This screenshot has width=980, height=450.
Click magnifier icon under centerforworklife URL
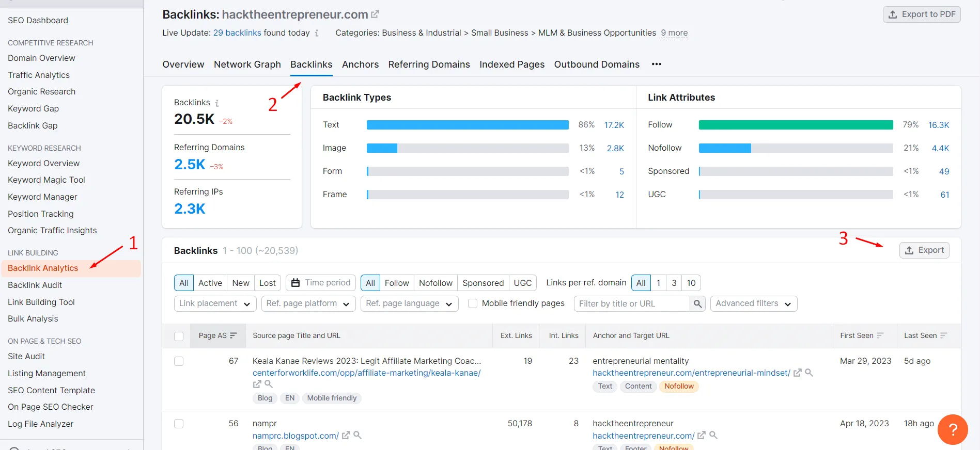pos(269,384)
